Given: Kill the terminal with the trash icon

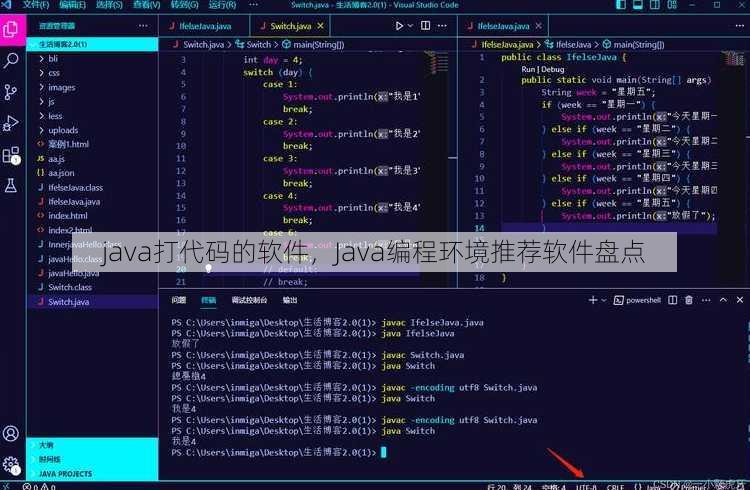Looking at the screenshot, I should click(689, 300).
